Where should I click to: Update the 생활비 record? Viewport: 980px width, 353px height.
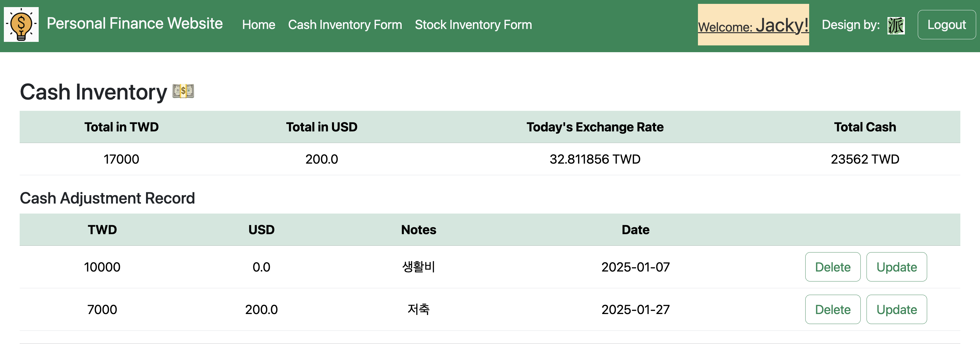897,267
